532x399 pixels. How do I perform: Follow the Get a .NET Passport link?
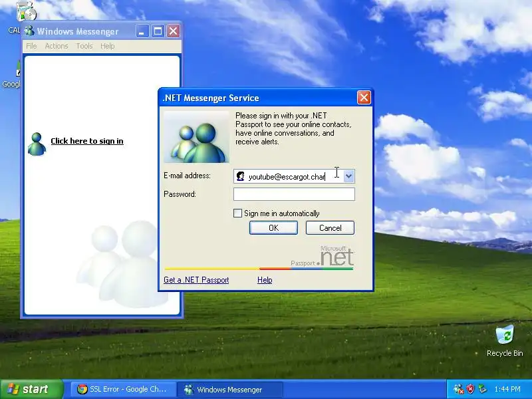(196, 280)
